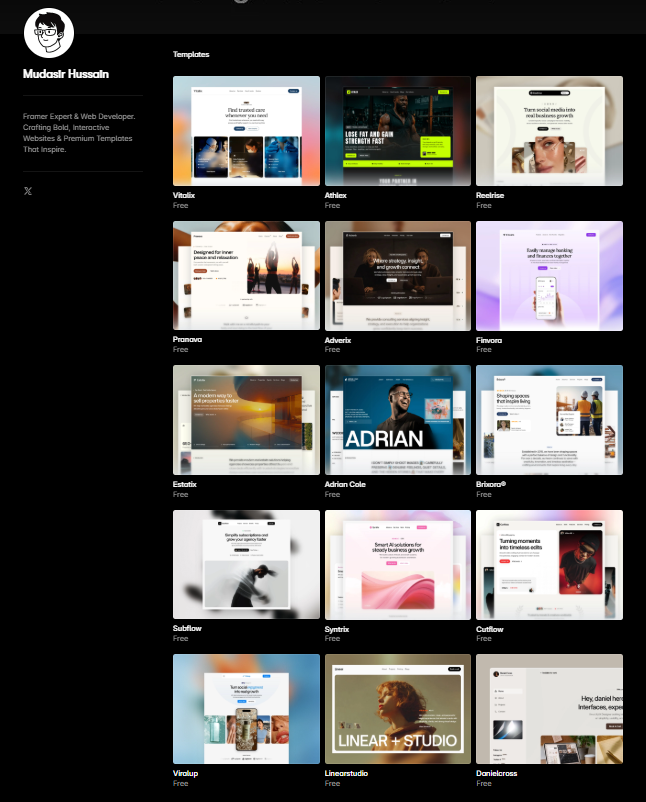This screenshot has width=646, height=802.
Task: Open the X (Twitter) profile icon
Action: 28,191
